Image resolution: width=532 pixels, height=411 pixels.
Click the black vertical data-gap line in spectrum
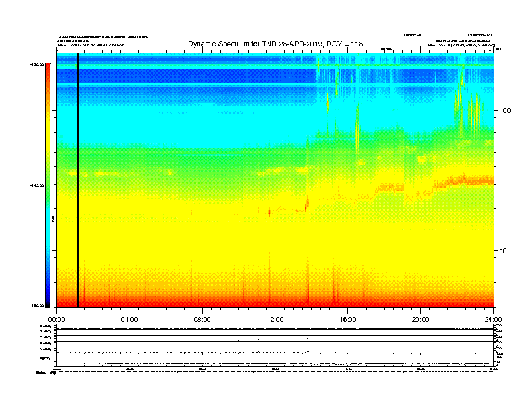point(78,180)
